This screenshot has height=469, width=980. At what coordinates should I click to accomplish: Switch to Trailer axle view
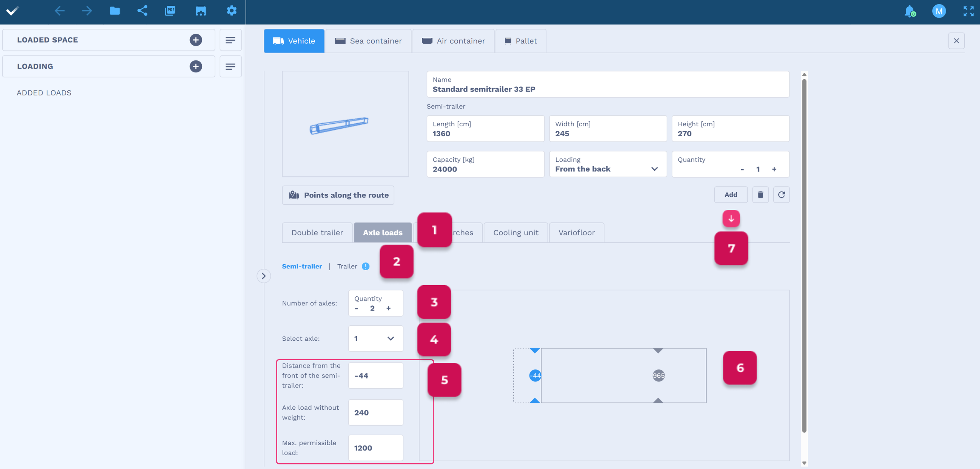click(x=347, y=266)
